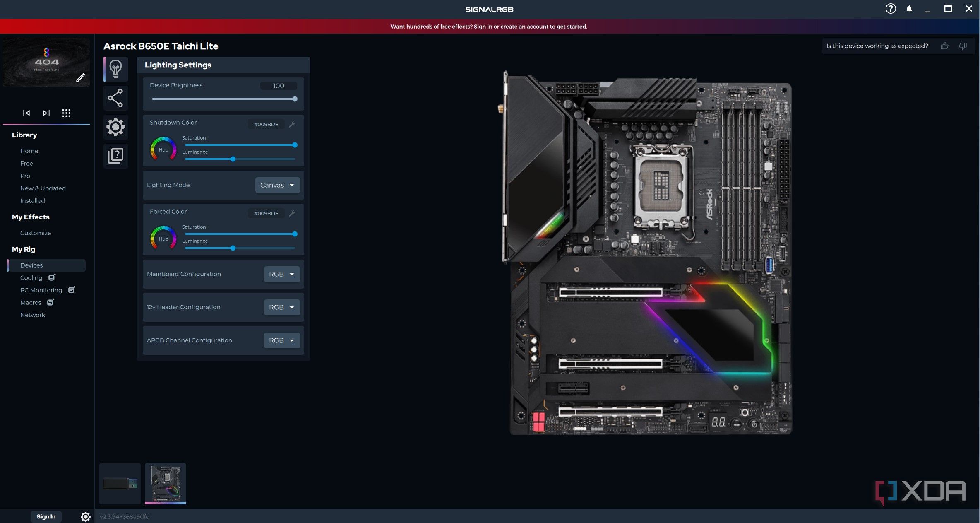
Task: Expand the Lighting Mode Canvas dropdown
Action: (277, 185)
